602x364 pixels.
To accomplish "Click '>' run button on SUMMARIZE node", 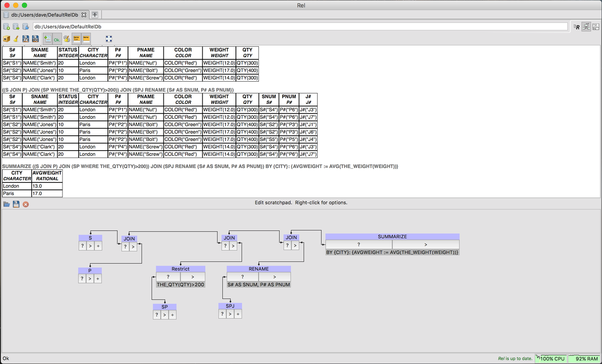I will 426,245.
